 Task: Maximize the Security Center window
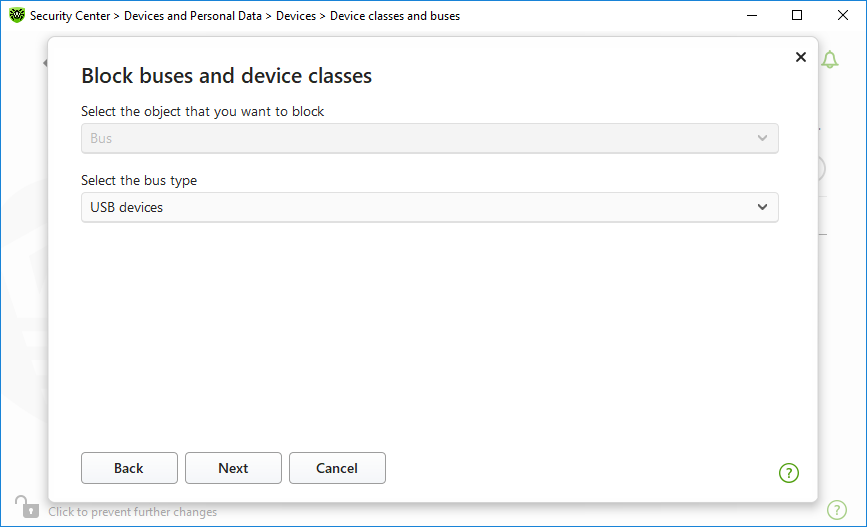click(x=797, y=15)
